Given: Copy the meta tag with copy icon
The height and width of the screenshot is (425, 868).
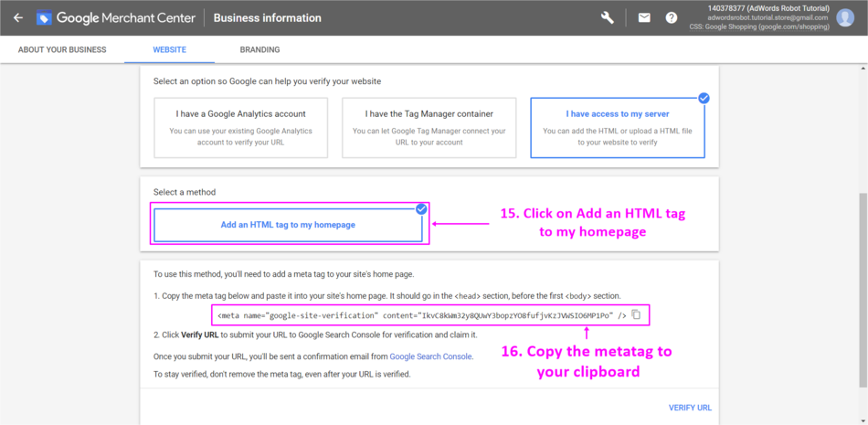Looking at the screenshot, I should coord(636,314).
